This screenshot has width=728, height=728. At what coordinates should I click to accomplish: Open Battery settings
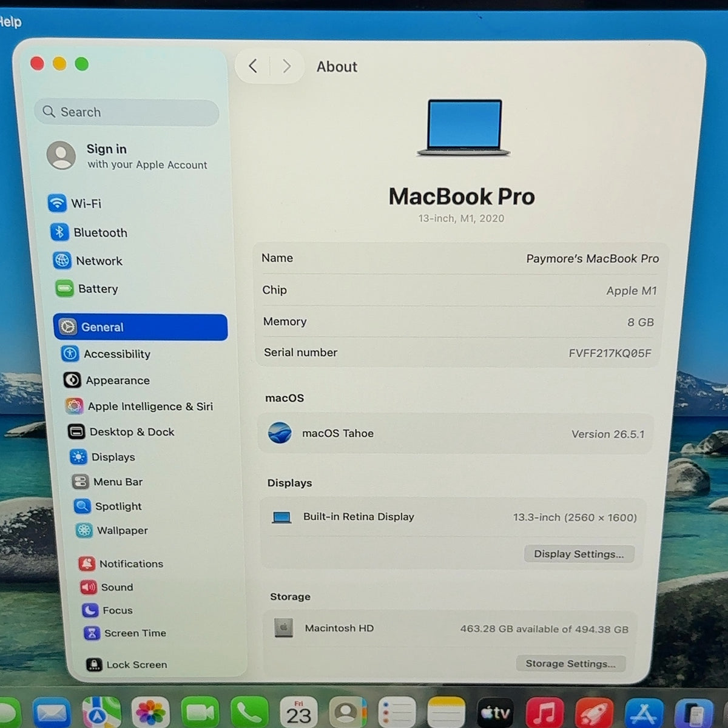86,289
